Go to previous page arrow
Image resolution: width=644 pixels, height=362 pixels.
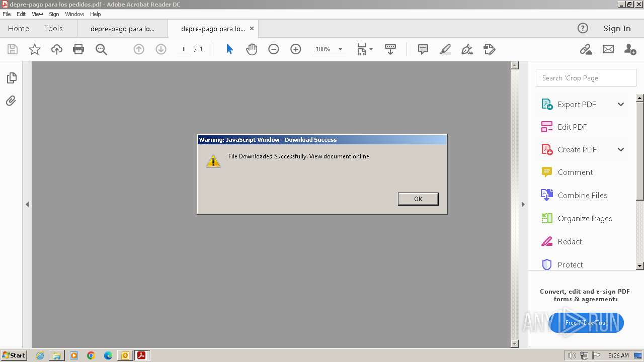[139, 49]
